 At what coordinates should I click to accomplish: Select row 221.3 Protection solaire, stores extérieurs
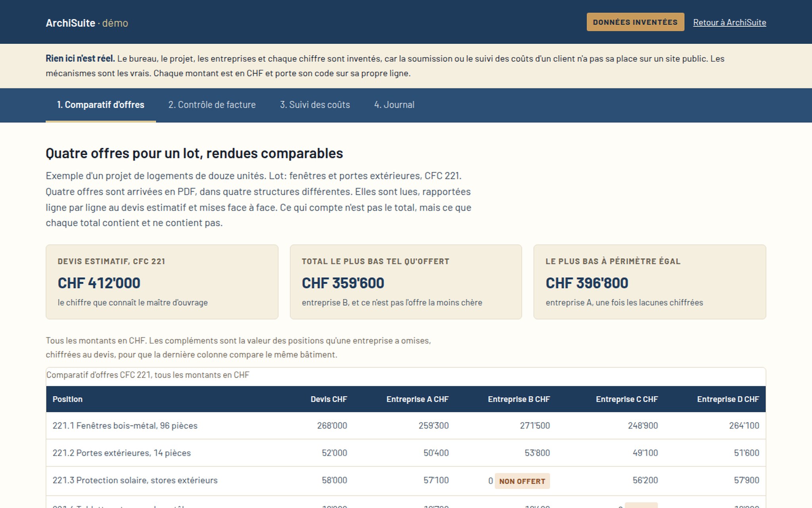(x=406, y=481)
